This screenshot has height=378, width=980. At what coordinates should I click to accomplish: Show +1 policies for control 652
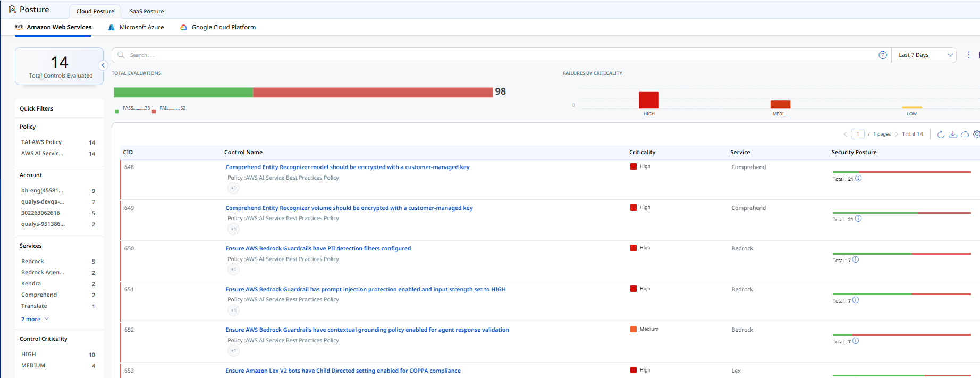(233, 351)
